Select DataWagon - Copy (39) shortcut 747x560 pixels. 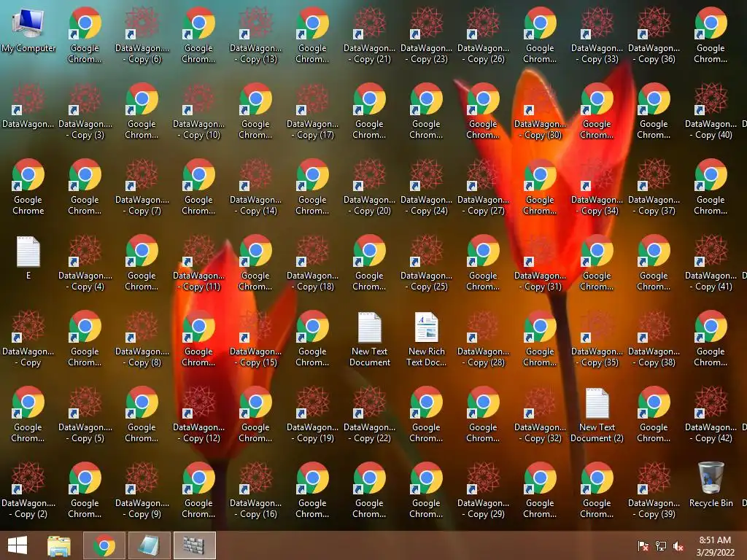click(x=654, y=490)
